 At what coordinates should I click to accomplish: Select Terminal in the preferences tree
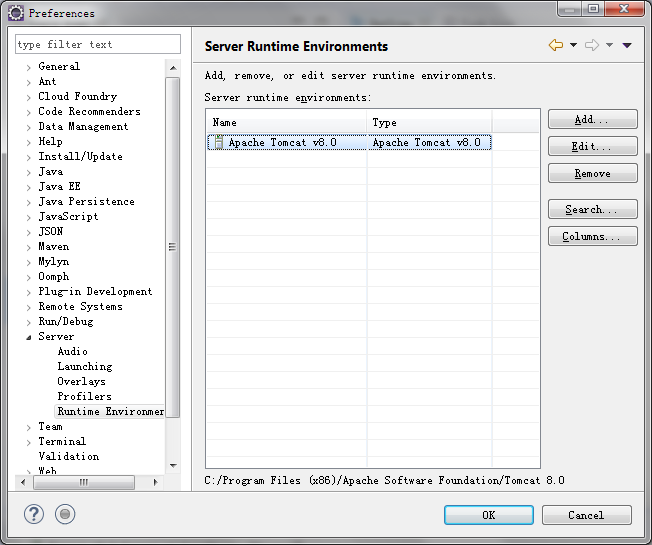[62, 441]
